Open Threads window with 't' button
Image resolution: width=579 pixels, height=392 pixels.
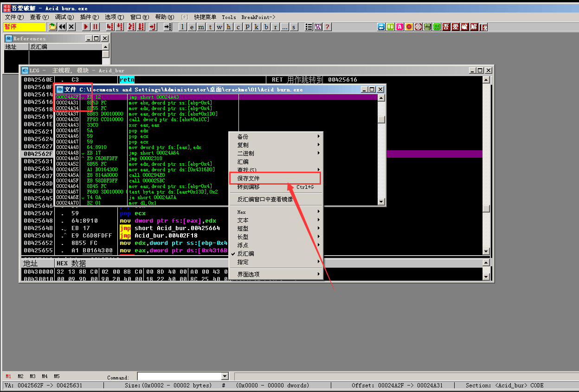click(x=210, y=27)
